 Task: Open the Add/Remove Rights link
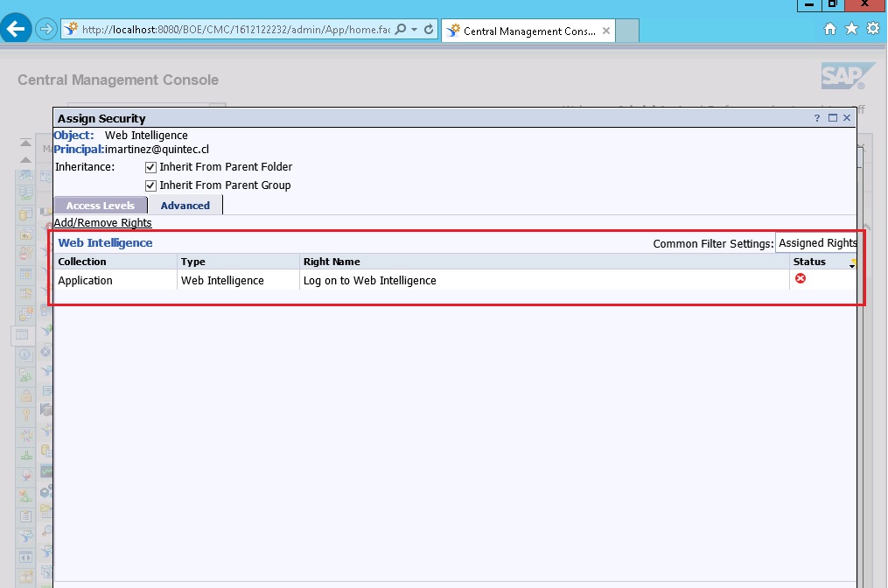(102, 222)
